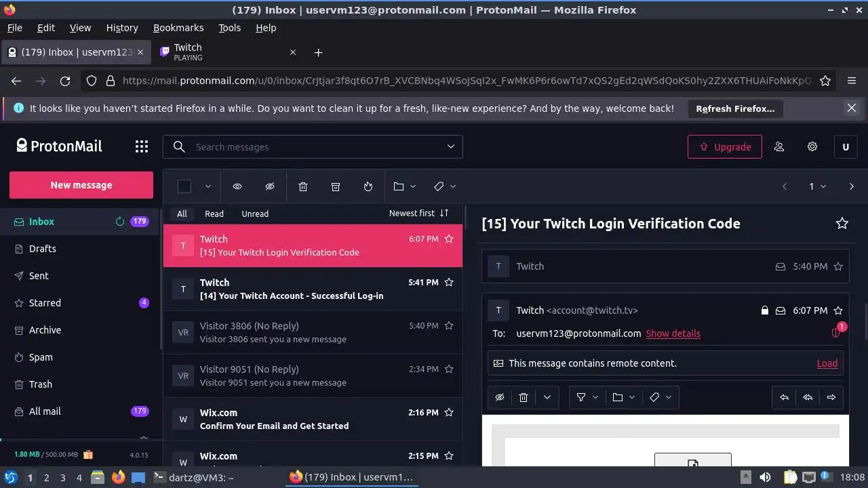Open Move to folder dropdown in list toolbar
Screen dimensions: 868x488
coord(405,186)
